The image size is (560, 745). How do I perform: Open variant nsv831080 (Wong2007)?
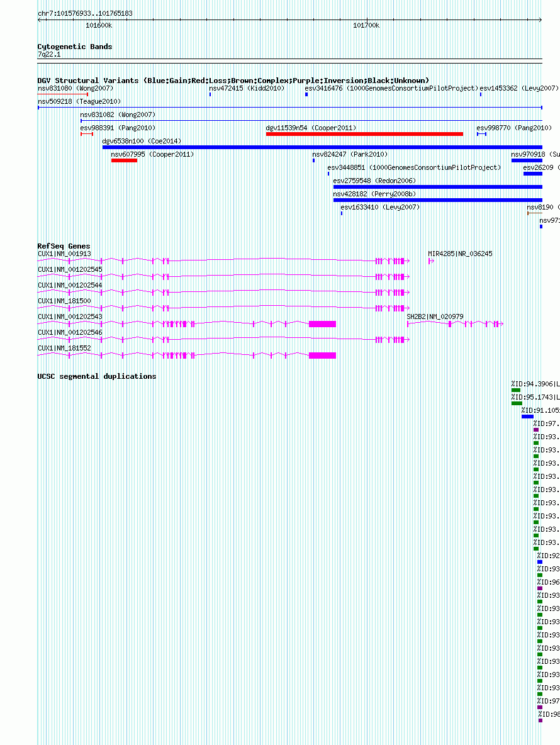tap(76, 88)
